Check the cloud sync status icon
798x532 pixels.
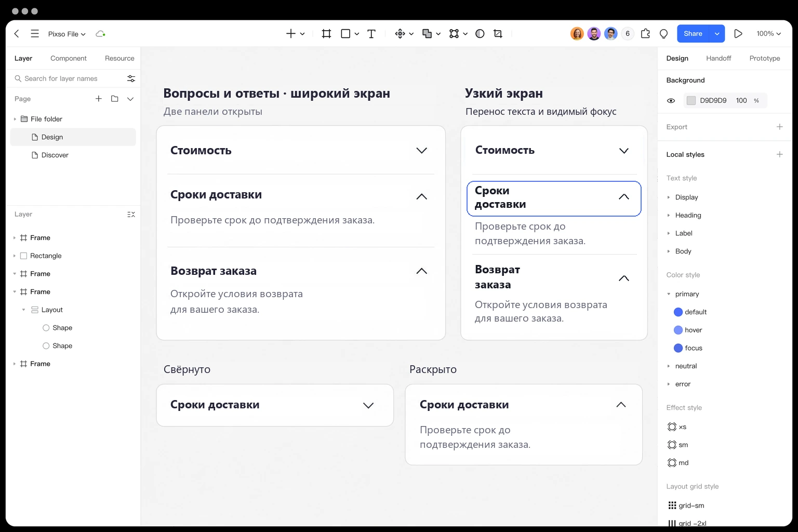[x=100, y=34]
